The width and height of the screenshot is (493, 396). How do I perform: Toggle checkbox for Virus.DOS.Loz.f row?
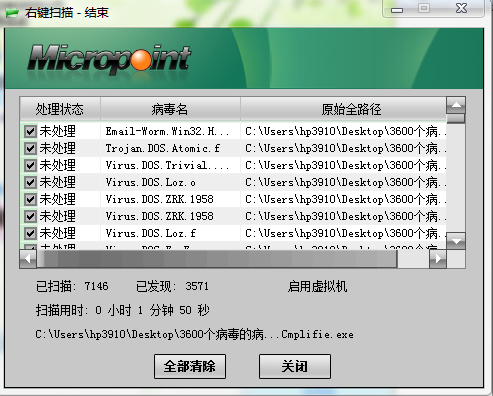pos(30,233)
